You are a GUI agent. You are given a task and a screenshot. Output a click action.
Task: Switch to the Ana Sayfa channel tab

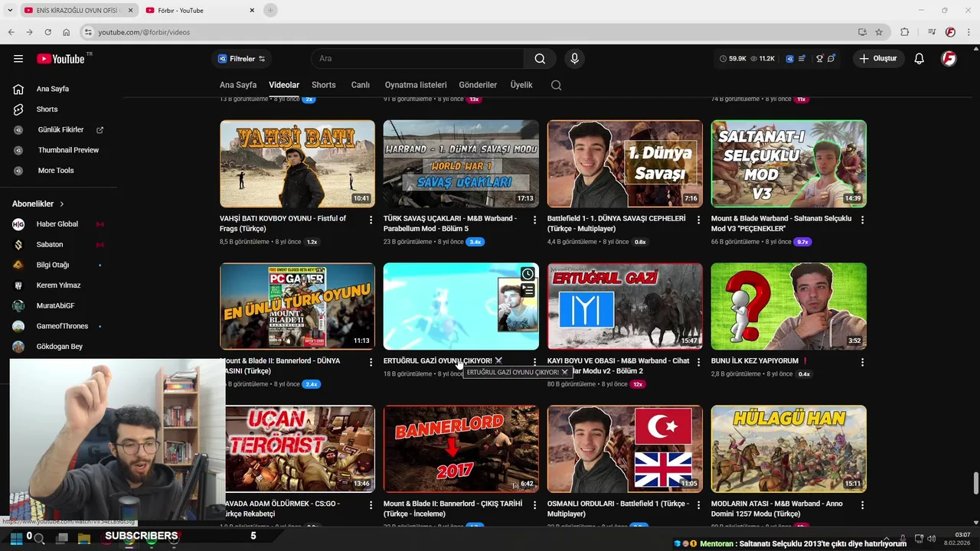(x=238, y=85)
